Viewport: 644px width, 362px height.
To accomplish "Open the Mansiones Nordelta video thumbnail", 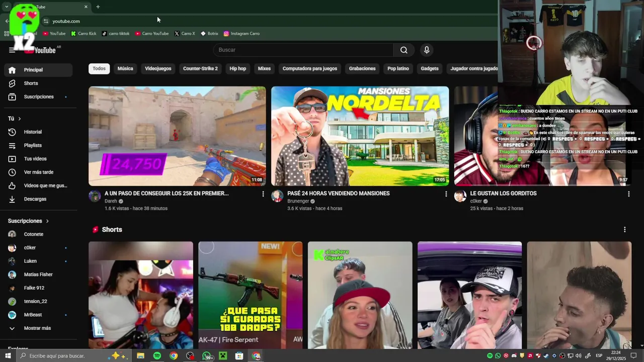I will point(360,136).
